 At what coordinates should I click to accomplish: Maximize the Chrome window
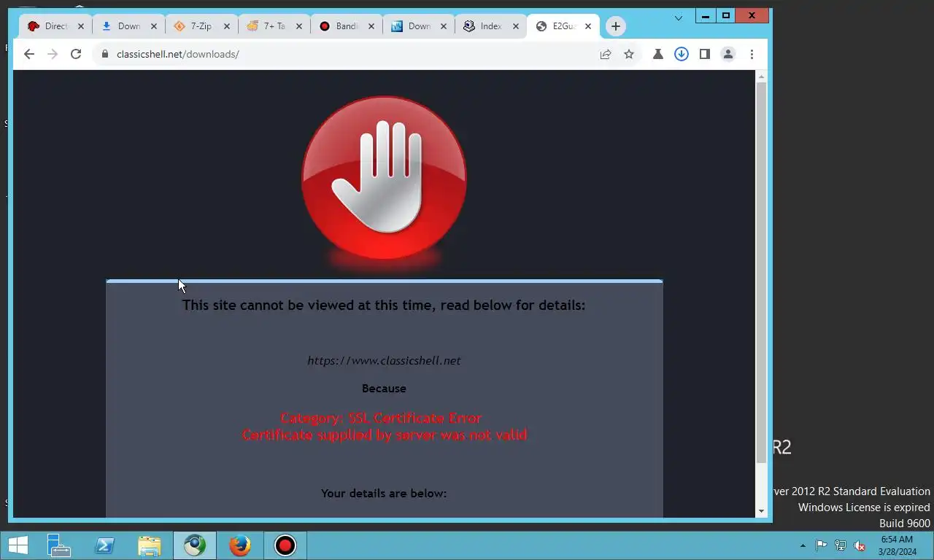click(x=726, y=15)
